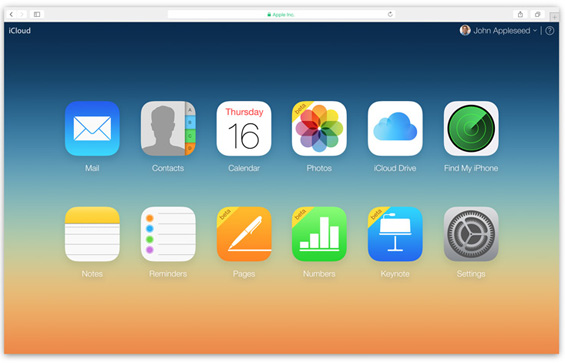Open the Notes app icon
The width and height of the screenshot is (565, 363).
(x=92, y=234)
